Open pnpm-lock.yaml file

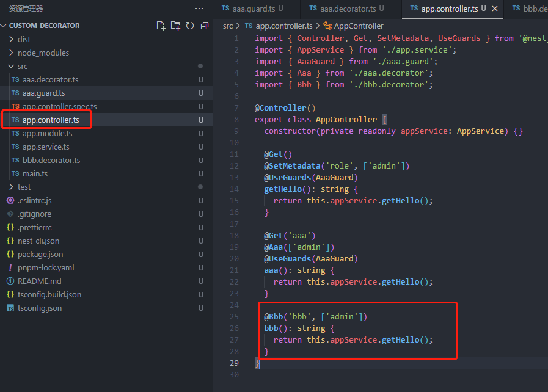coord(106,267)
